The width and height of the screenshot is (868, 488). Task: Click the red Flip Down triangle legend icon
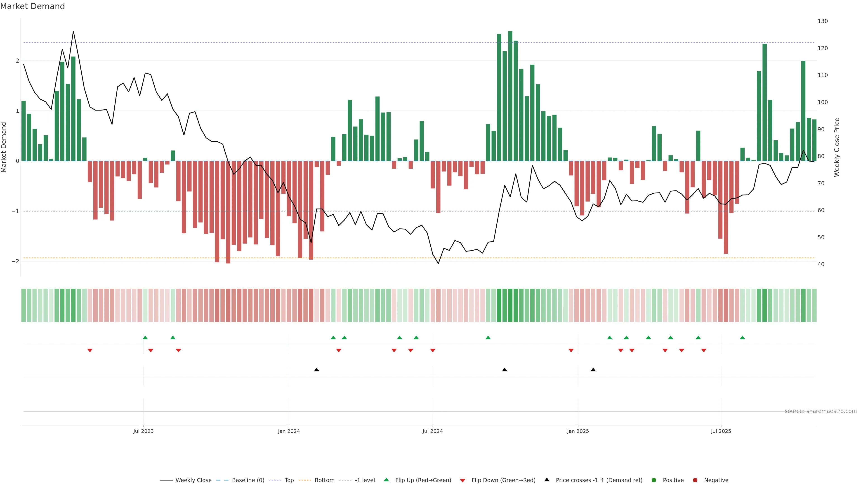click(x=463, y=481)
